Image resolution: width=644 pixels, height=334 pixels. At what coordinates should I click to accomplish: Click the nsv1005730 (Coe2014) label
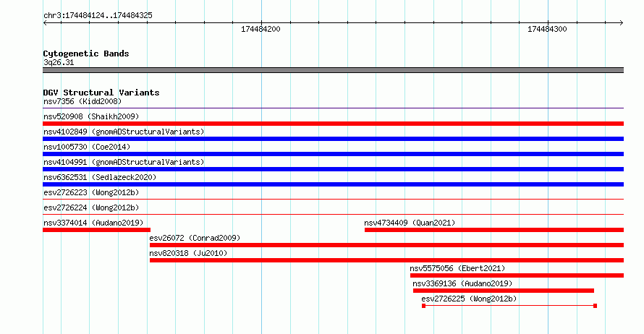(x=87, y=147)
